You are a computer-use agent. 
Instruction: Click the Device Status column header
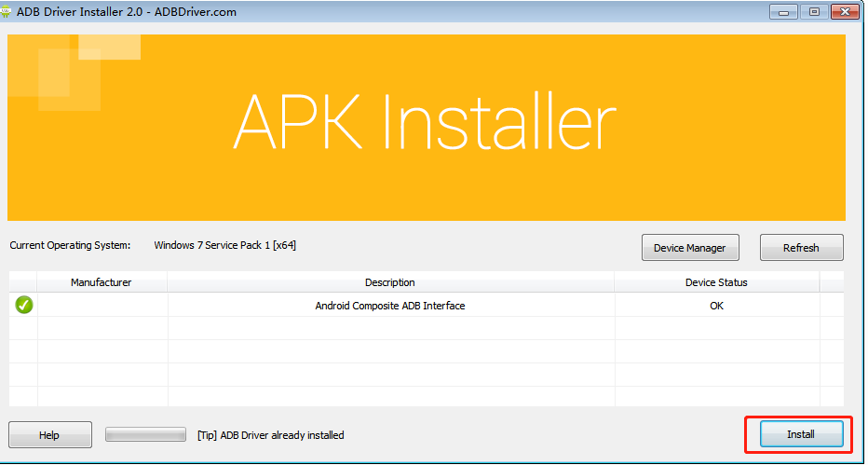coord(716,282)
